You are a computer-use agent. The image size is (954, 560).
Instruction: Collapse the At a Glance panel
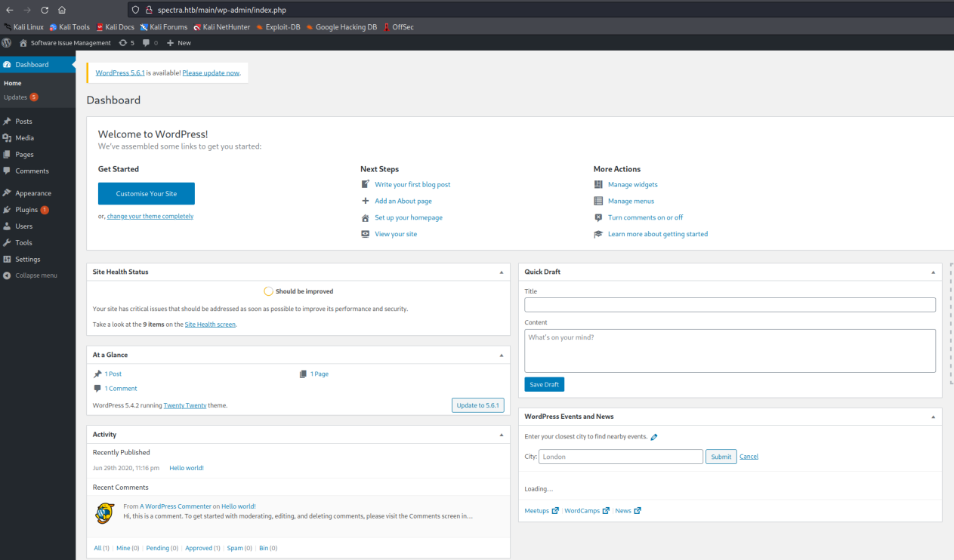(502, 355)
